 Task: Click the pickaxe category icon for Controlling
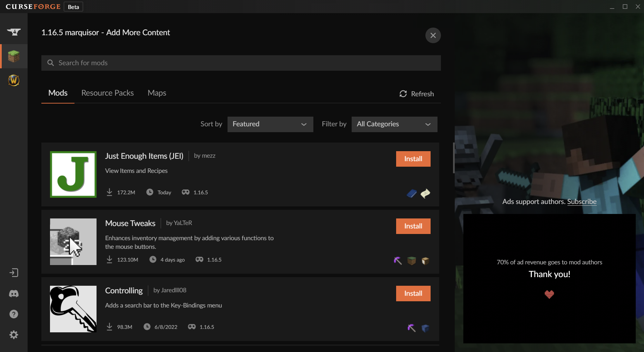412,328
